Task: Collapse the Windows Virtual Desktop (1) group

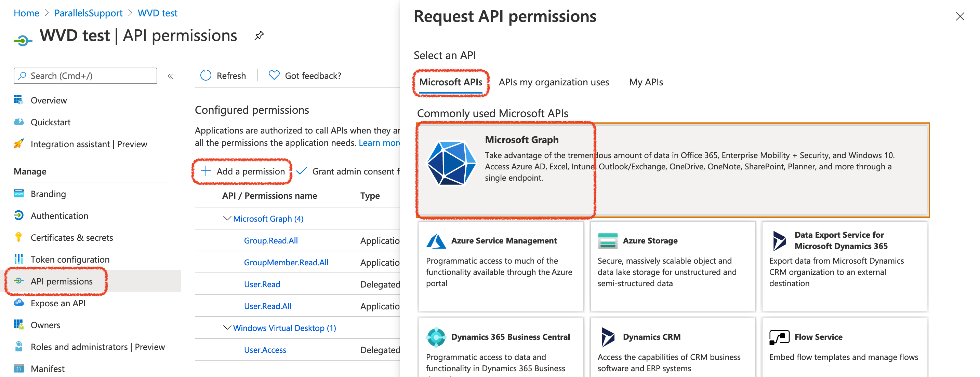Action: point(227,327)
